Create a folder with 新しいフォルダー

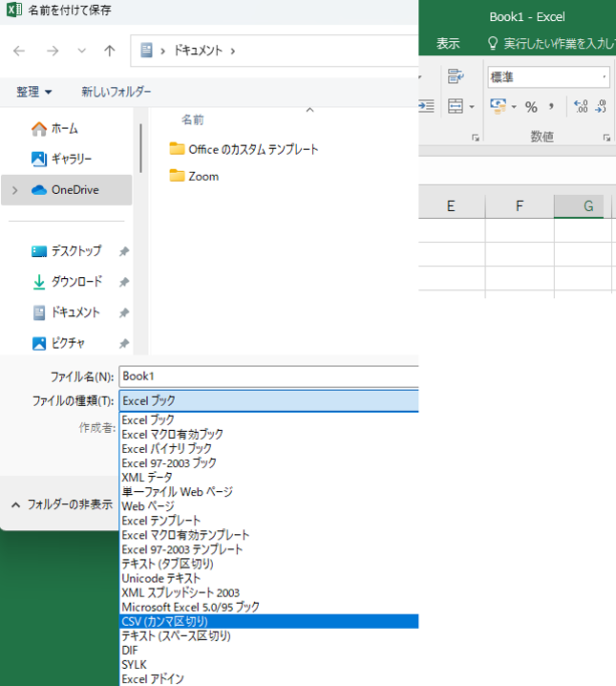pos(117,92)
